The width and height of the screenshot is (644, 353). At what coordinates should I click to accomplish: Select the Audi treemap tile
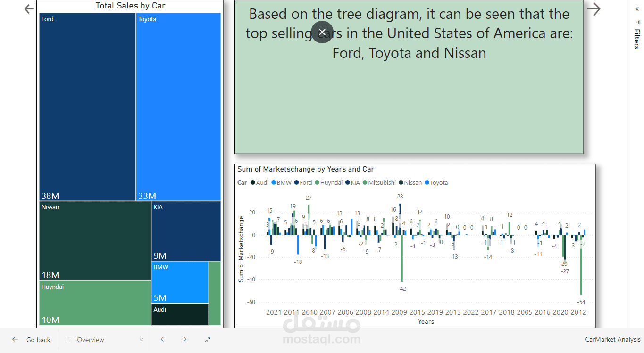point(180,314)
